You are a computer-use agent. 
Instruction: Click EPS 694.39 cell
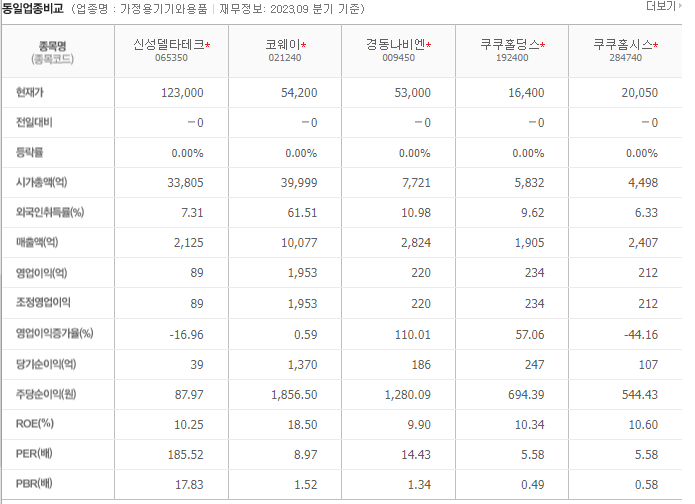[x=526, y=395]
